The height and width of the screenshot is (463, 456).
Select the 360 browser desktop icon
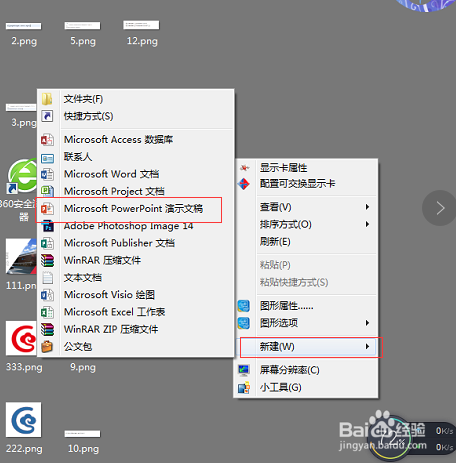pos(22,176)
